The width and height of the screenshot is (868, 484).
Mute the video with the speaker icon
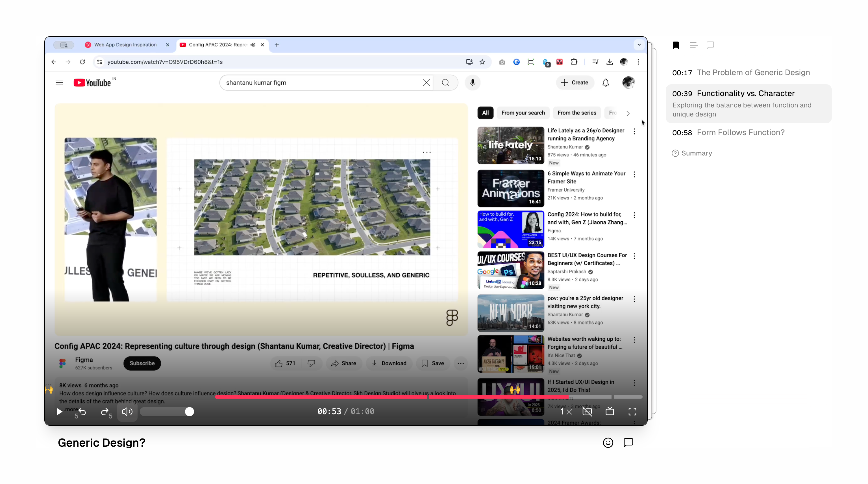(x=127, y=411)
